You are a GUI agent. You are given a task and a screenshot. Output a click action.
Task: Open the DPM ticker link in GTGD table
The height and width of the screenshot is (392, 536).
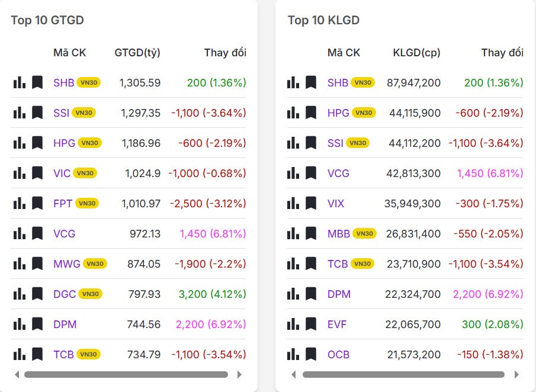click(65, 324)
